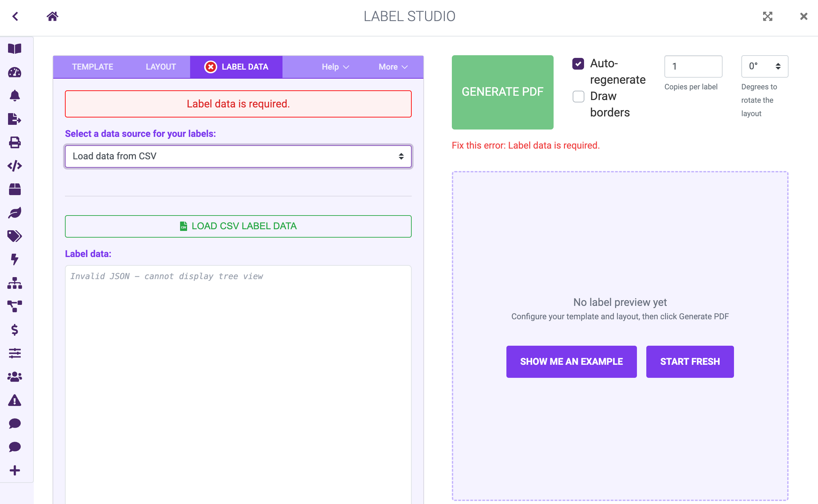818x504 pixels.
Task: Click the warning triangle sidebar icon
Action: [15, 400]
